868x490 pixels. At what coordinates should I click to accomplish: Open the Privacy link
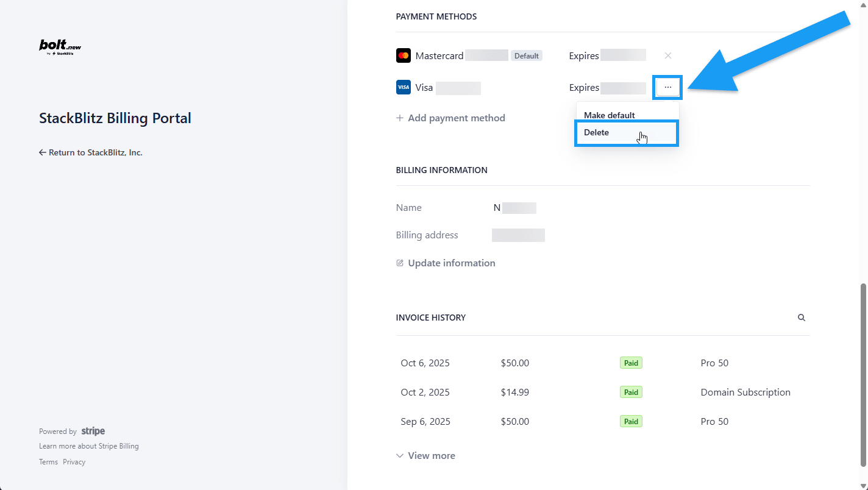[74, 462]
